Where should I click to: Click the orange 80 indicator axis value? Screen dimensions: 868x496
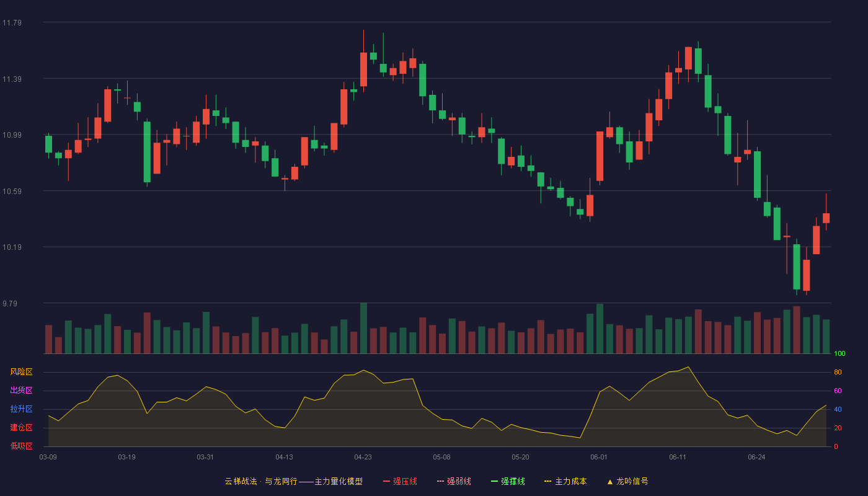pos(838,373)
